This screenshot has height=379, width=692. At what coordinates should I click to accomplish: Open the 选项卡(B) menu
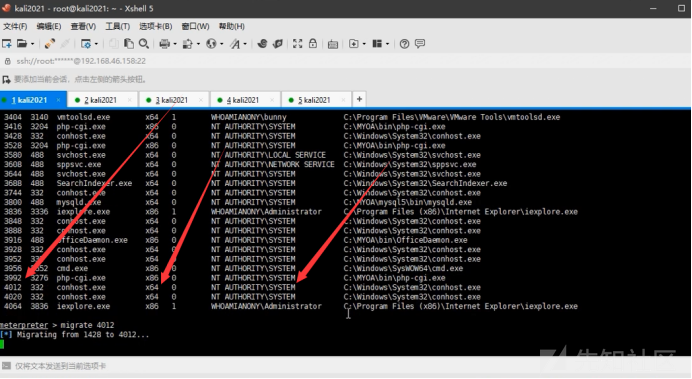(156, 26)
